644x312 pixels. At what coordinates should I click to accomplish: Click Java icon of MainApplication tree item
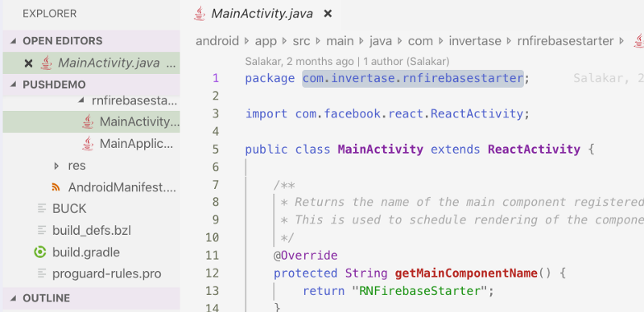(88, 143)
